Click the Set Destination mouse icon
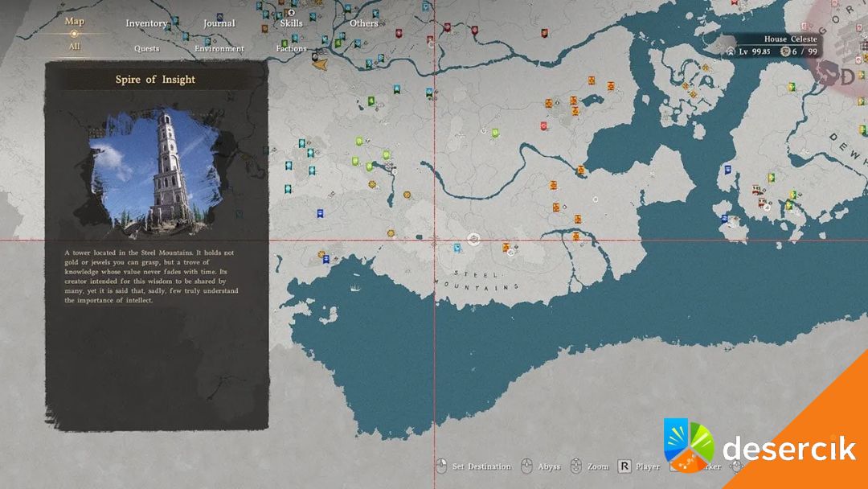The image size is (868, 489). (x=440, y=466)
